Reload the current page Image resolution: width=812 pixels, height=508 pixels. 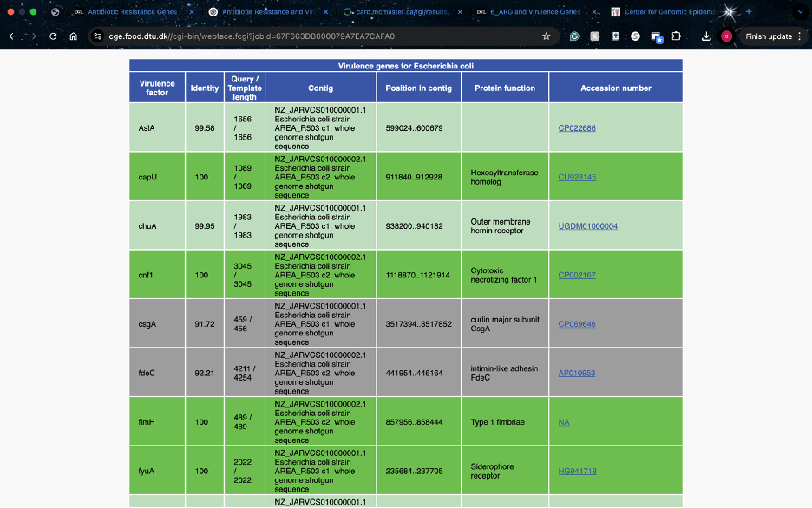(x=53, y=36)
